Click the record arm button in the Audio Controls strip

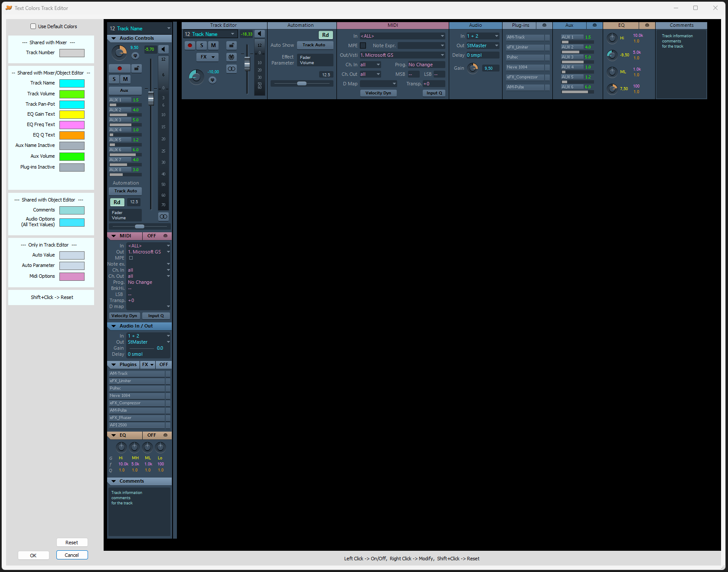coord(120,68)
